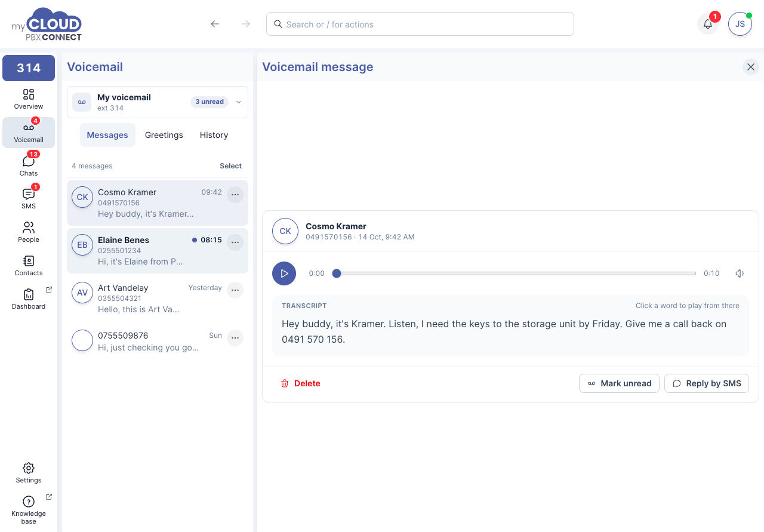
Task: Navigate forward with the right arrow
Action: [246, 24]
